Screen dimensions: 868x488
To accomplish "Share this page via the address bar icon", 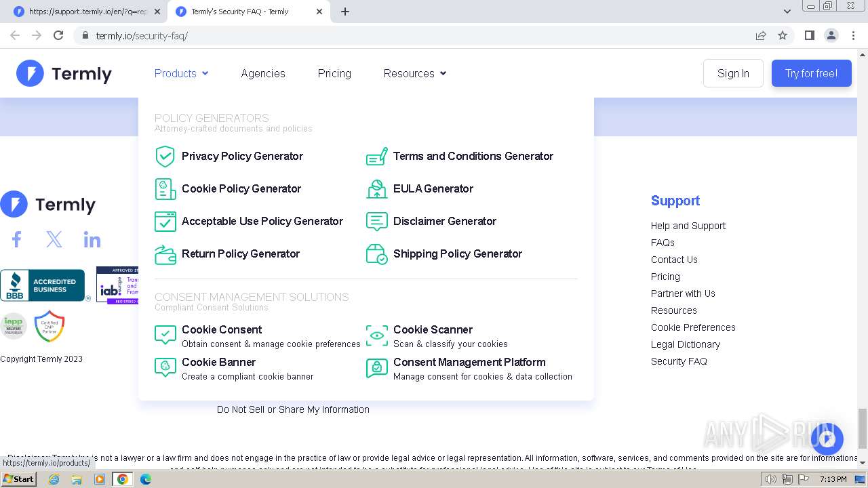I will 761,35.
